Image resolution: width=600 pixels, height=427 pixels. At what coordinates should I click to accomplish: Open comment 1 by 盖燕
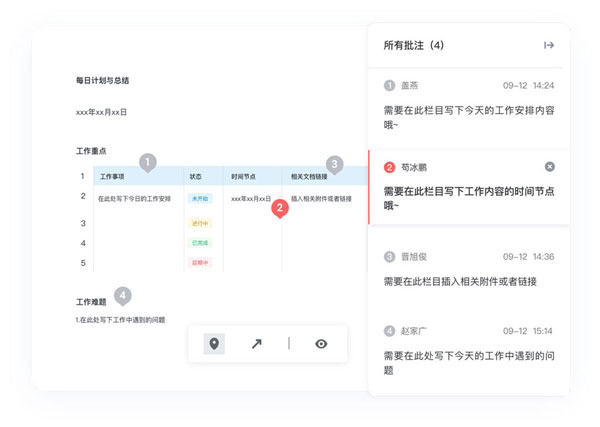click(468, 98)
